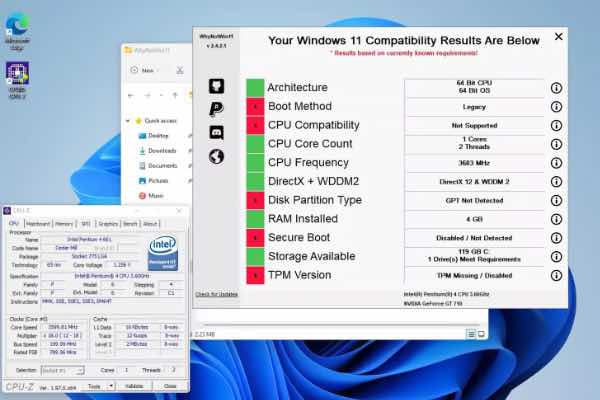Open the PayPal donate icon
Viewport: 600px width, 400px height.
[x=216, y=109]
